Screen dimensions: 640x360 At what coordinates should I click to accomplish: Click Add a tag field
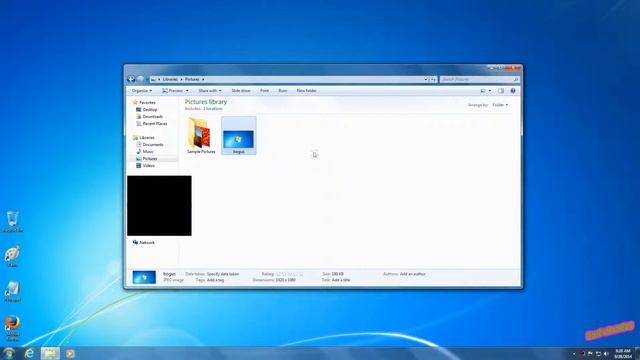pyautogui.click(x=215, y=280)
